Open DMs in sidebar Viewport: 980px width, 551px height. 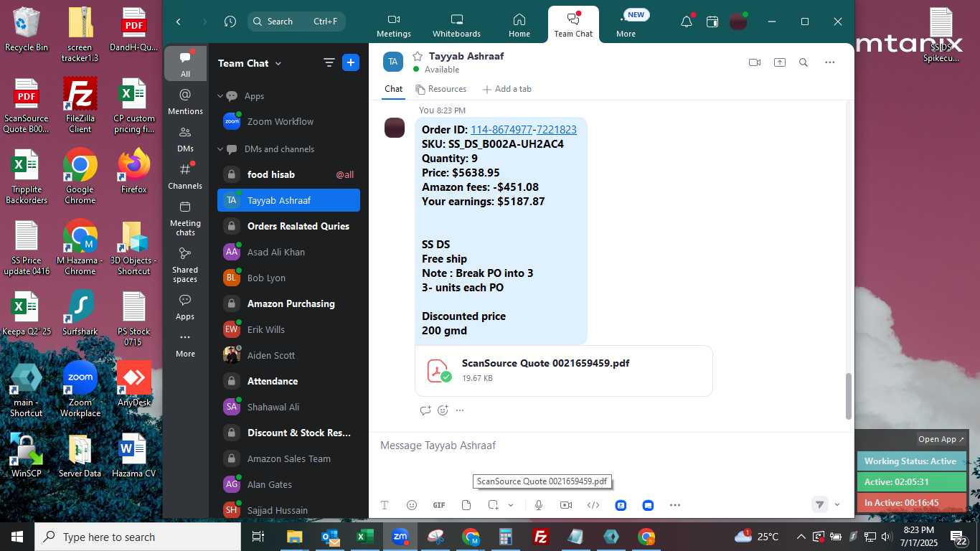point(185,139)
